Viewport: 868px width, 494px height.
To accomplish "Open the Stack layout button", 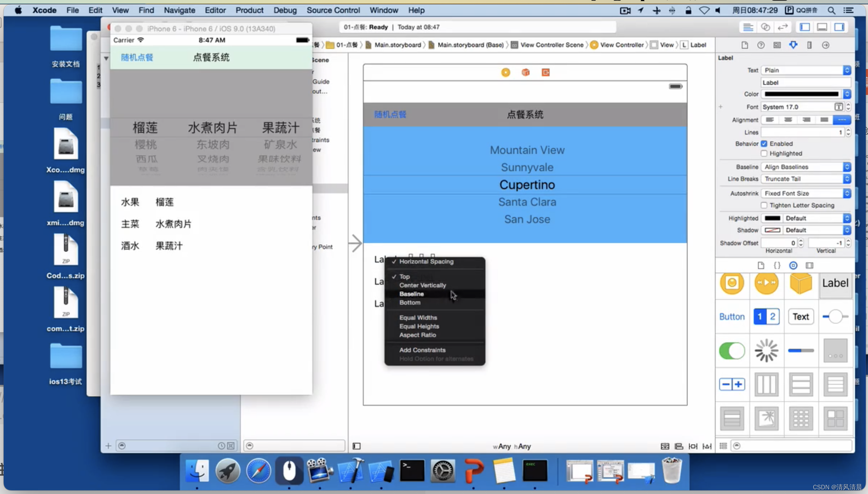I will [x=665, y=446].
